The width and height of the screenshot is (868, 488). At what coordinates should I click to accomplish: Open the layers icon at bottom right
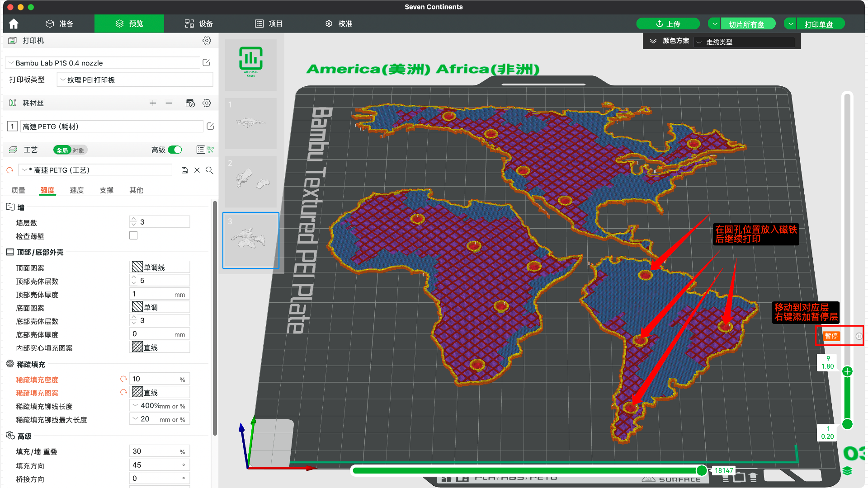click(848, 471)
